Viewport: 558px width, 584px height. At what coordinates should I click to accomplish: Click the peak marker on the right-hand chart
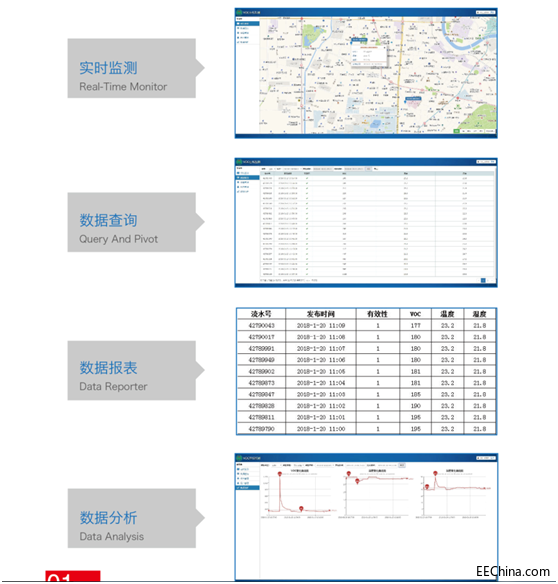click(435, 473)
